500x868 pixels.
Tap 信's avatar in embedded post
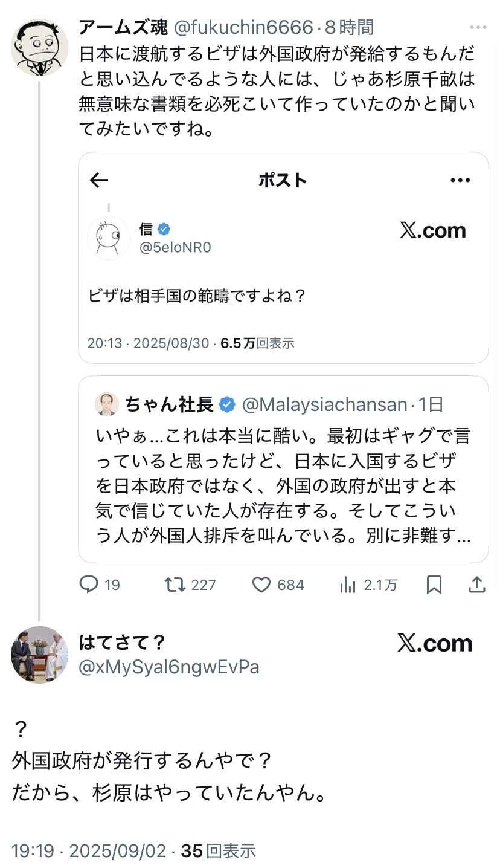coord(109,238)
